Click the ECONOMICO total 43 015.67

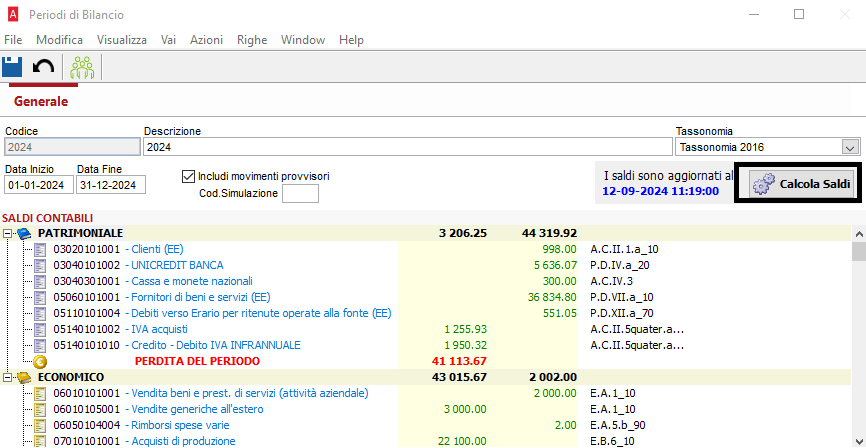coord(459,378)
